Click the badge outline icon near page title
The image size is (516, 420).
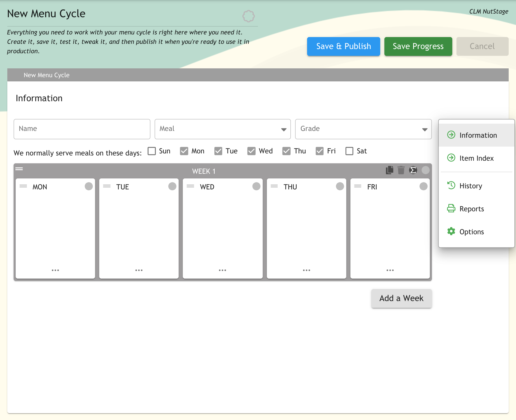(x=248, y=16)
